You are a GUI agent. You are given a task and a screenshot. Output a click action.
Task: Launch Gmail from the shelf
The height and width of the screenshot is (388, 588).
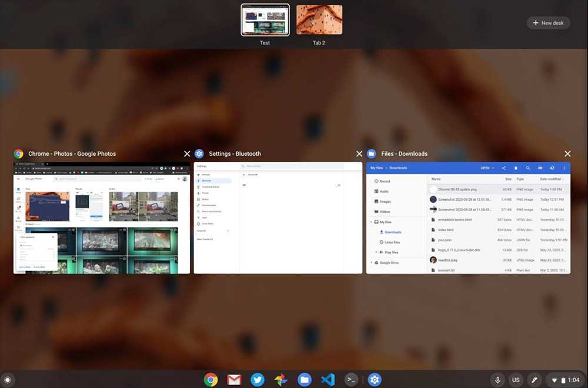coord(234,380)
